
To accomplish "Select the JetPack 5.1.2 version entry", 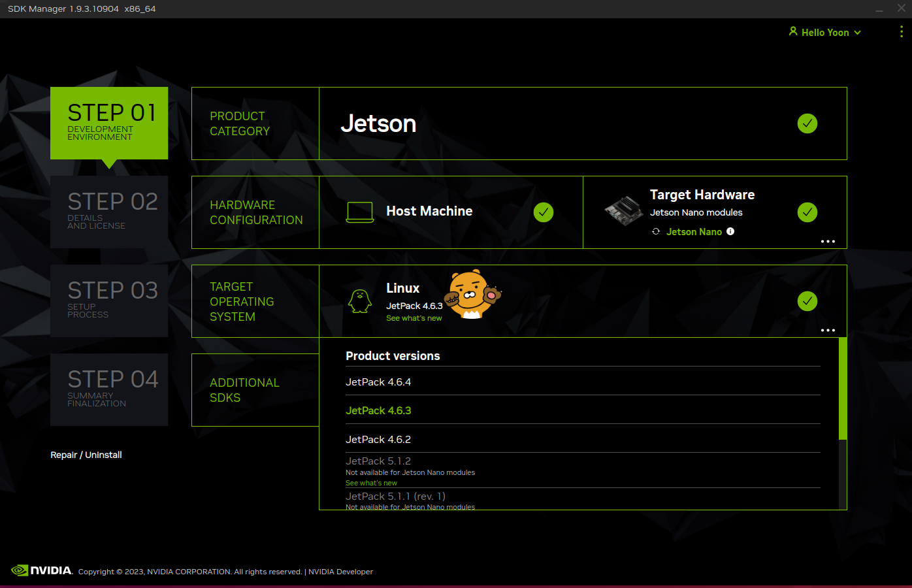I will click(x=583, y=470).
